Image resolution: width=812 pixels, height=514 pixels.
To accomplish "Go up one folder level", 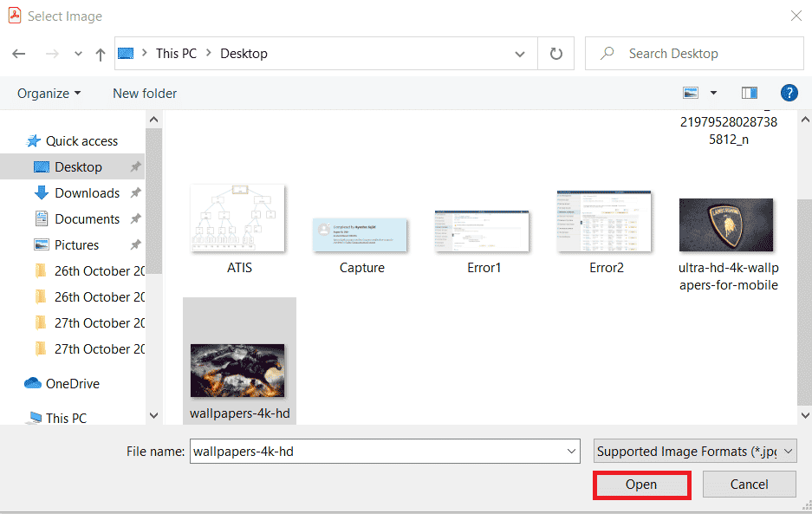I will 101,54.
